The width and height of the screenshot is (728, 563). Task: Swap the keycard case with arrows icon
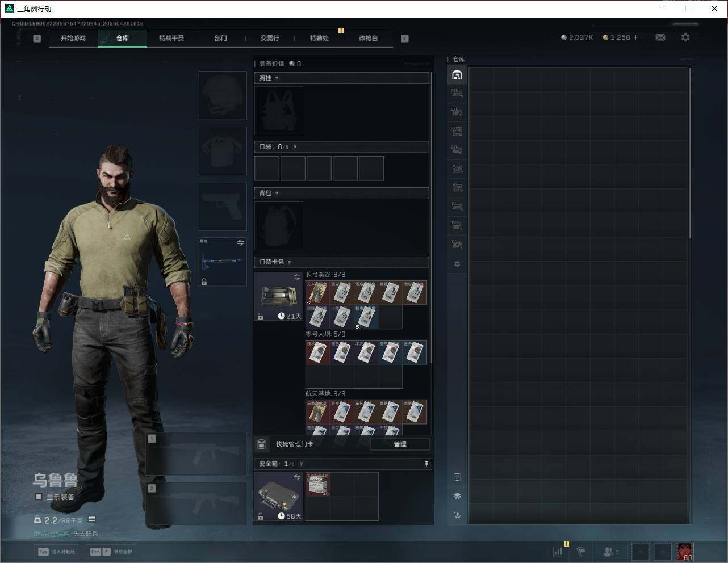click(x=297, y=277)
